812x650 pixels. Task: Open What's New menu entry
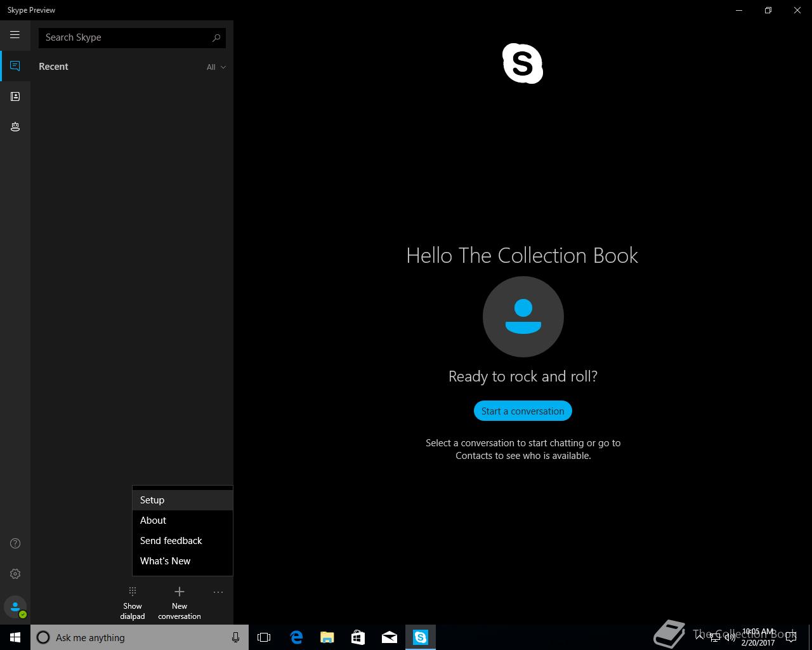183,561
